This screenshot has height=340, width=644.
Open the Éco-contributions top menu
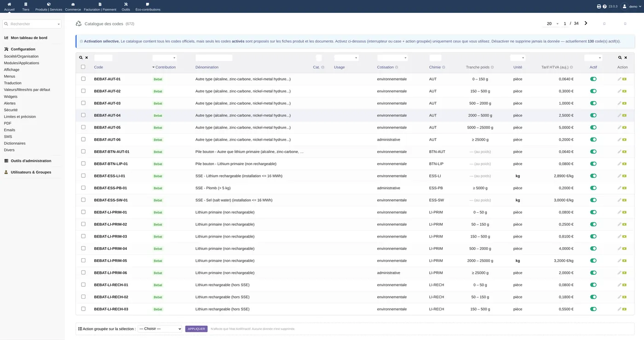148,6
